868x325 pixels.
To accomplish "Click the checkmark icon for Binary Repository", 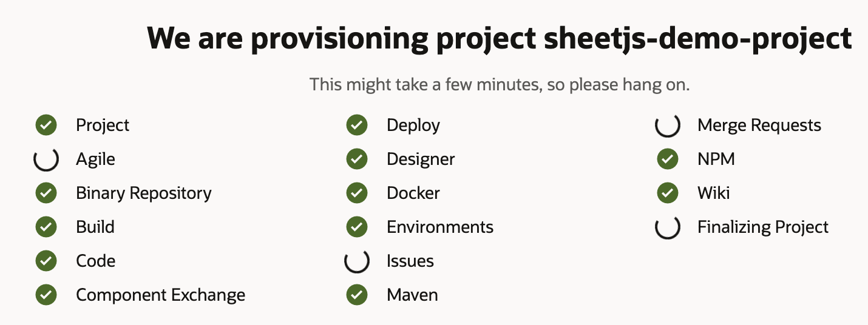I will click(46, 193).
